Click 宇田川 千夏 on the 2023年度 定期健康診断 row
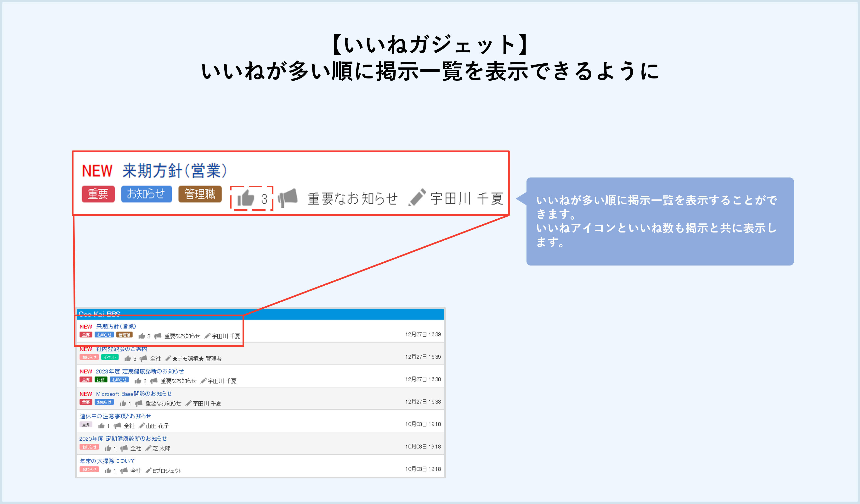The width and height of the screenshot is (860, 504). click(222, 381)
